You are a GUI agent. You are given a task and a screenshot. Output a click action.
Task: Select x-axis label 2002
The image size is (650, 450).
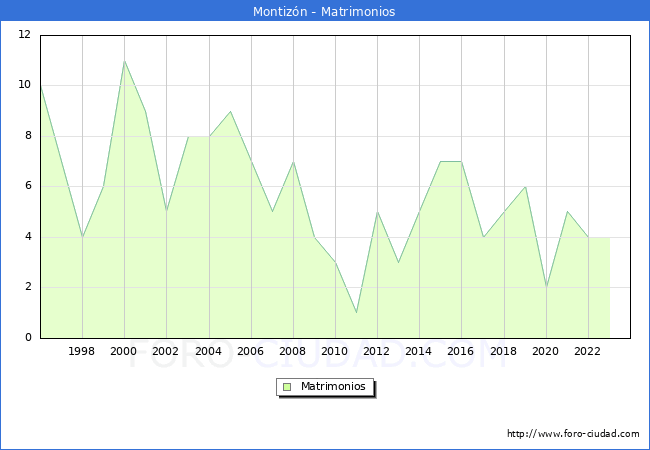pos(165,351)
